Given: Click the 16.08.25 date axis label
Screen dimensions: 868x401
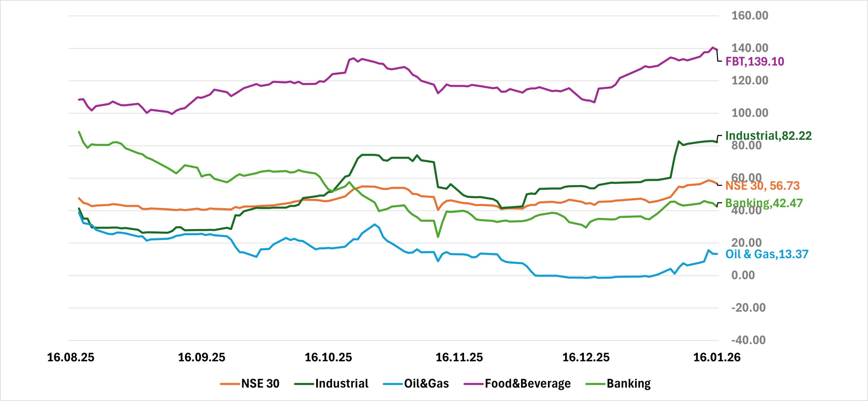Looking at the screenshot, I should tap(71, 357).
